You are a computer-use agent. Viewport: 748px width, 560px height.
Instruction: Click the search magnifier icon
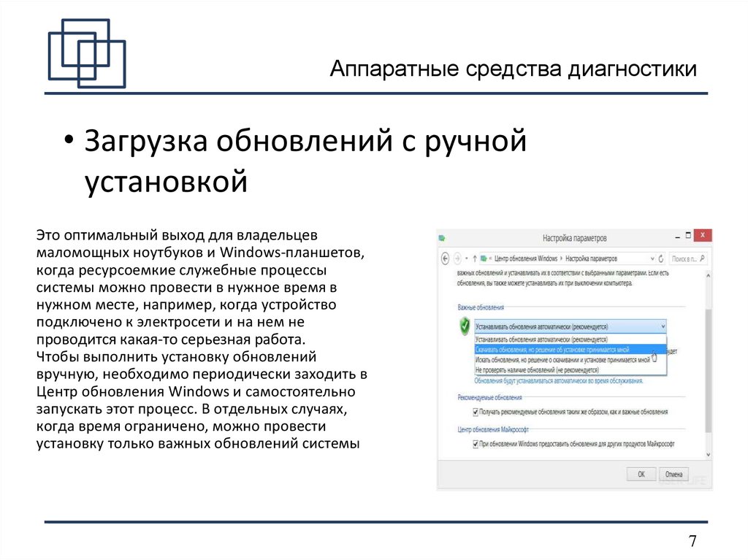703,258
